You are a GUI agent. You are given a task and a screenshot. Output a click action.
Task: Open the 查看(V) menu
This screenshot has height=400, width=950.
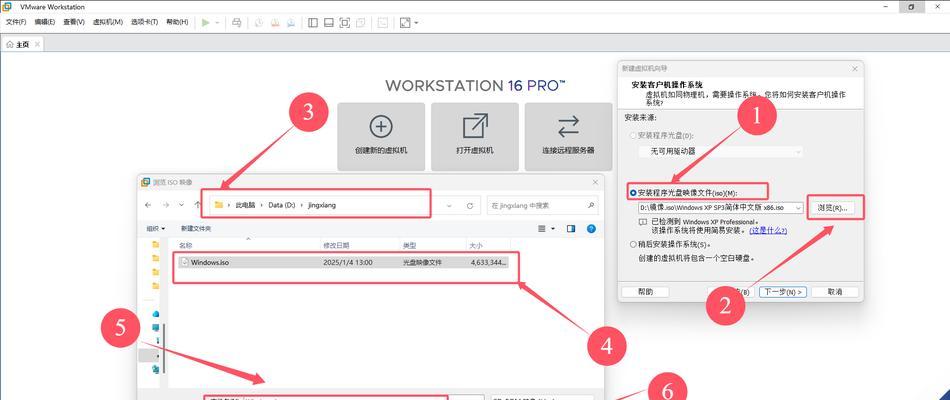coord(74,22)
